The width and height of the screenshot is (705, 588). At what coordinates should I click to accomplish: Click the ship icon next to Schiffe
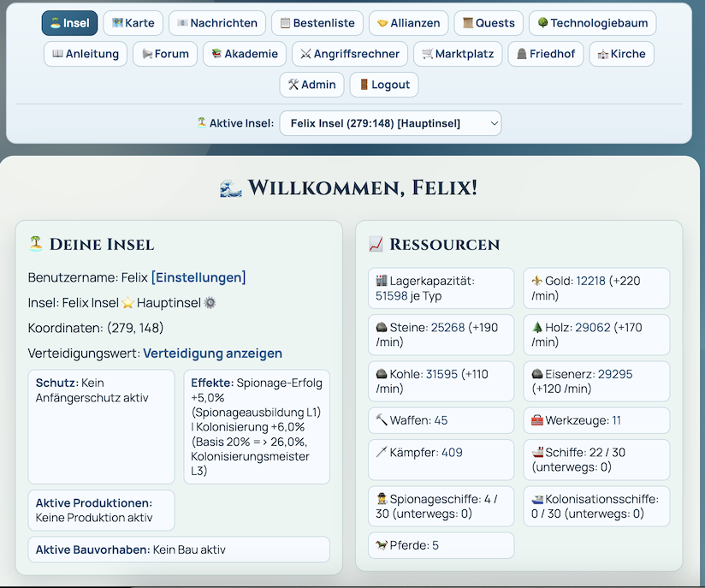coord(537,453)
